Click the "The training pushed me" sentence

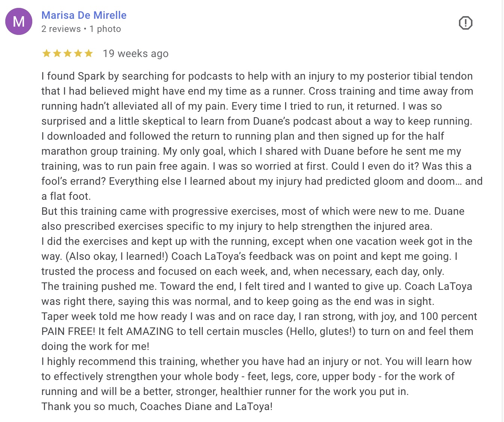point(98,286)
